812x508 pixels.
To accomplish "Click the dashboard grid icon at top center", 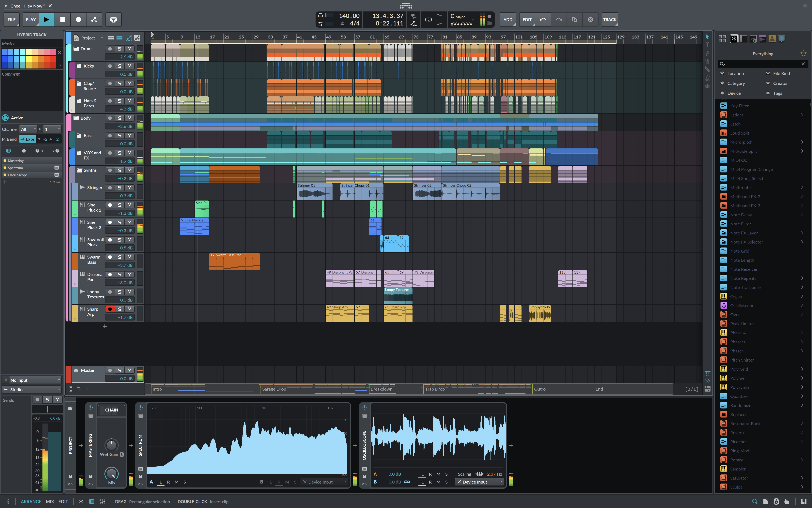I will pyautogui.click(x=406, y=6).
